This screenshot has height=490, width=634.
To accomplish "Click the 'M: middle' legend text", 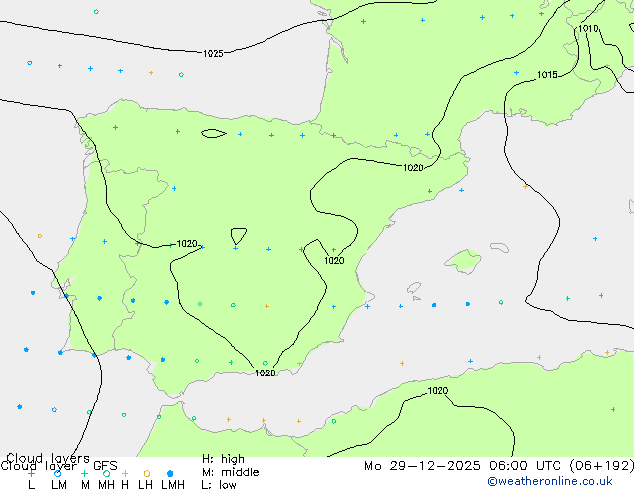I will (x=230, y=472).
